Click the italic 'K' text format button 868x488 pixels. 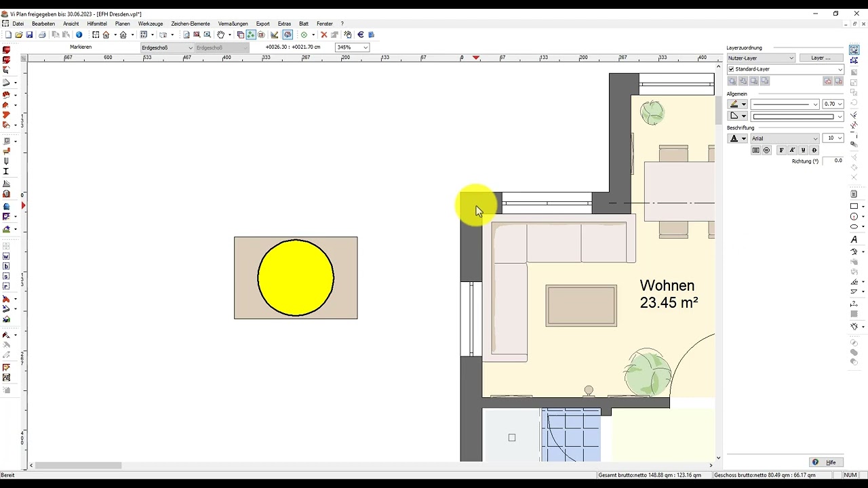(x=792, y=150)
